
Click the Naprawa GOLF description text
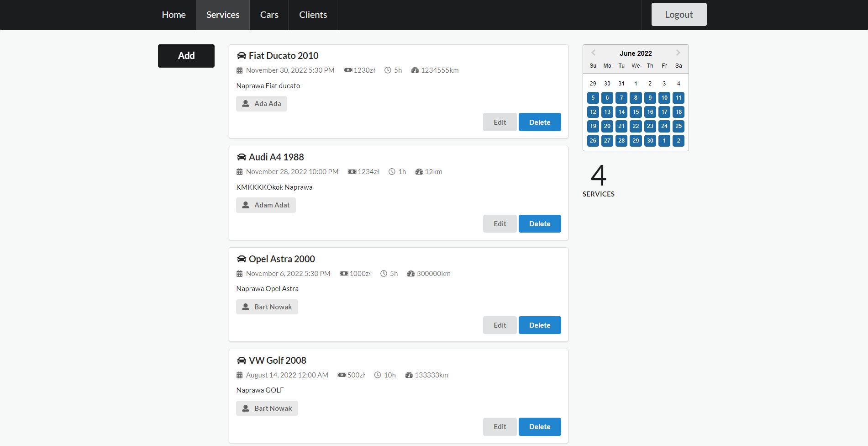tap(260, 390)
